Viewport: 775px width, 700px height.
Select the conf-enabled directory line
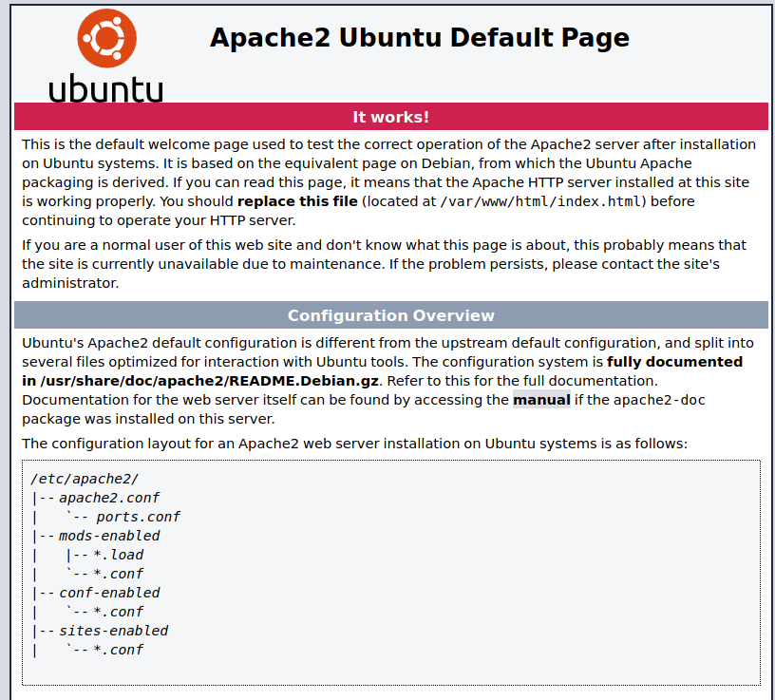click(109, 593)
